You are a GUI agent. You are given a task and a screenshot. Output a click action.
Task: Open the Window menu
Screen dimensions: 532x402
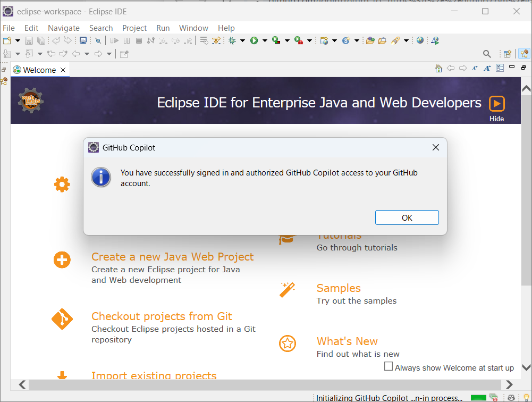coord(194,28)
